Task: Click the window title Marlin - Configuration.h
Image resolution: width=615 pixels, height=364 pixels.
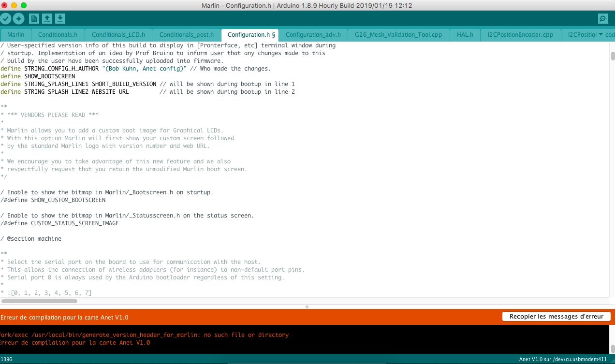Action: pos(307,6)
